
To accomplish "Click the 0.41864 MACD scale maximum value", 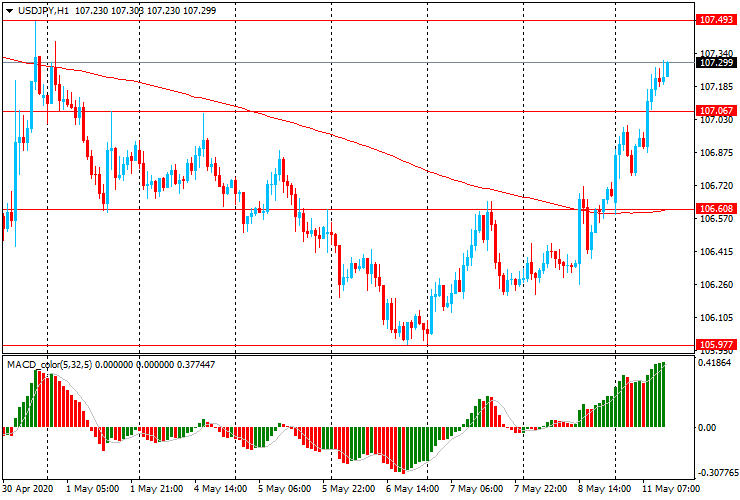I will (715, 363).
